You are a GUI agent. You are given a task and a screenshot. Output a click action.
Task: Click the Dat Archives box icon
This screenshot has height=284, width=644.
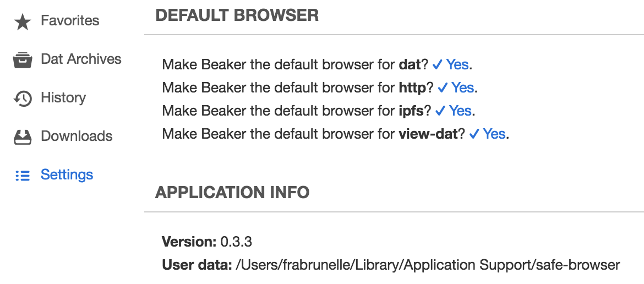[23, 60]
